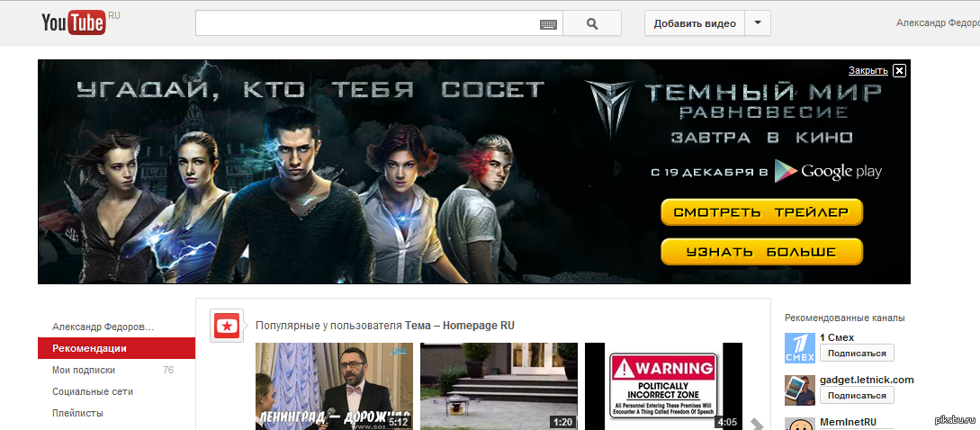Subscribe to the 1 Смех channel
Image resolution: width=980 pixels, height=430 pixels.
tap(857, 354)
